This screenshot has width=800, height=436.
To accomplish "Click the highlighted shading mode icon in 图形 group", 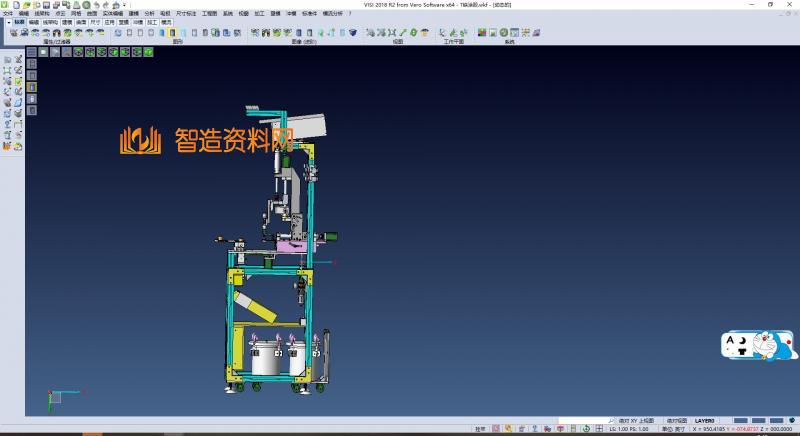I will pyautogui.click(x=173, y=33).
